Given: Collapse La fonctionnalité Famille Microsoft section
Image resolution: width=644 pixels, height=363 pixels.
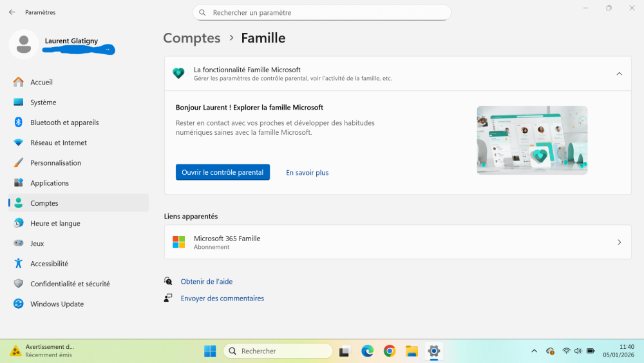Looking at the screenshot, I should (619, 74).
